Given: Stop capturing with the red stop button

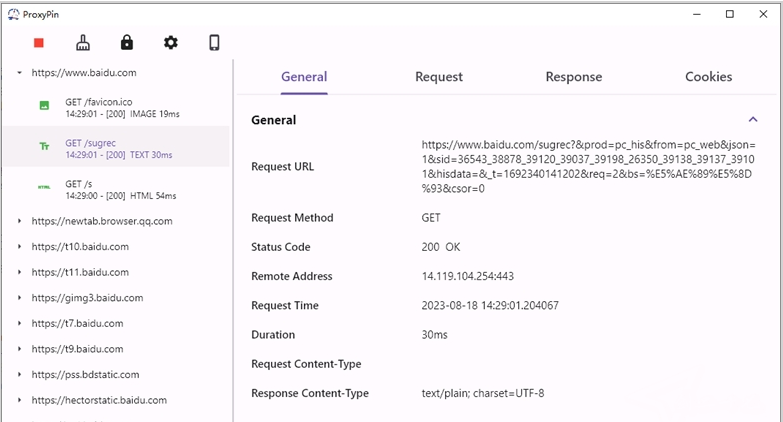Looking at the screenshot, I should pyautogui.click(x=39, y=43).
